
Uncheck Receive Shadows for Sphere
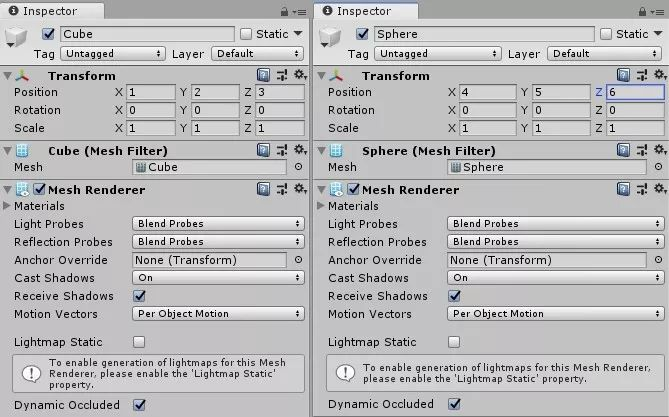click(x=454, y=296)
